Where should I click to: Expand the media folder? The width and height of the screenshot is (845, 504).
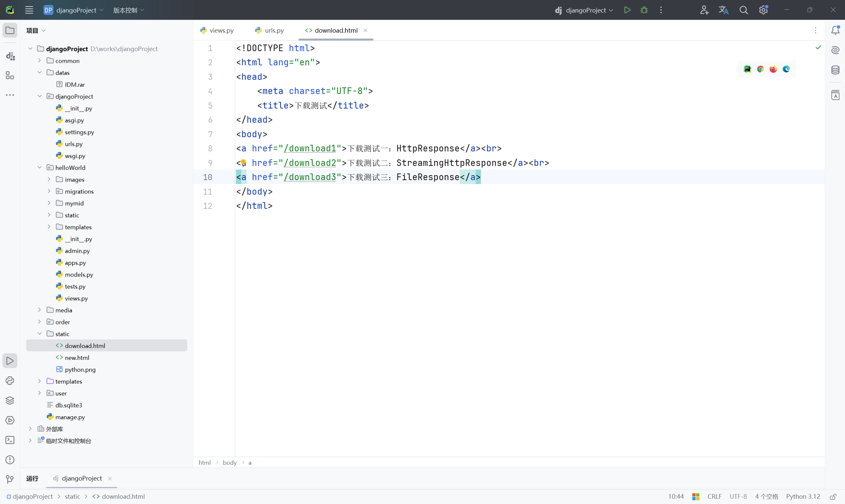point(39,310)
